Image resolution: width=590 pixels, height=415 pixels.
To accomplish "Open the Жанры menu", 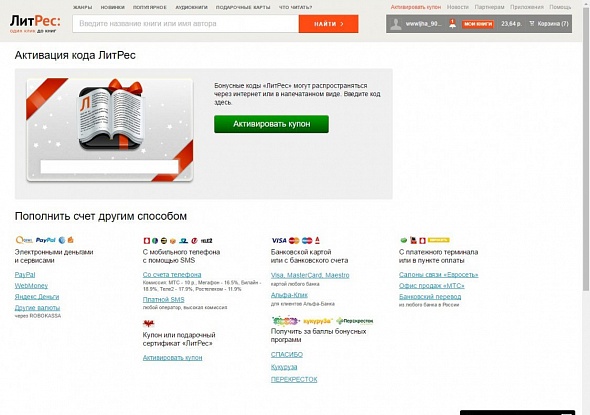I will click(x=82, y=7).
